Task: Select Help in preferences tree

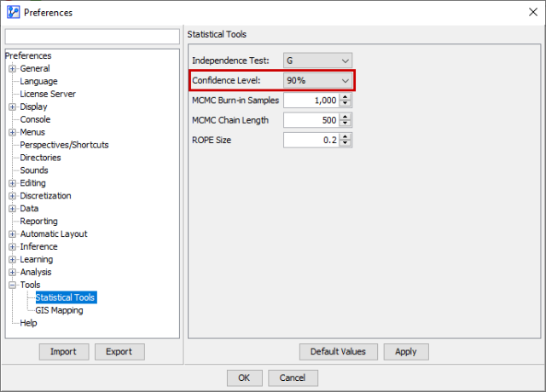Action: [x=28, y=323]
